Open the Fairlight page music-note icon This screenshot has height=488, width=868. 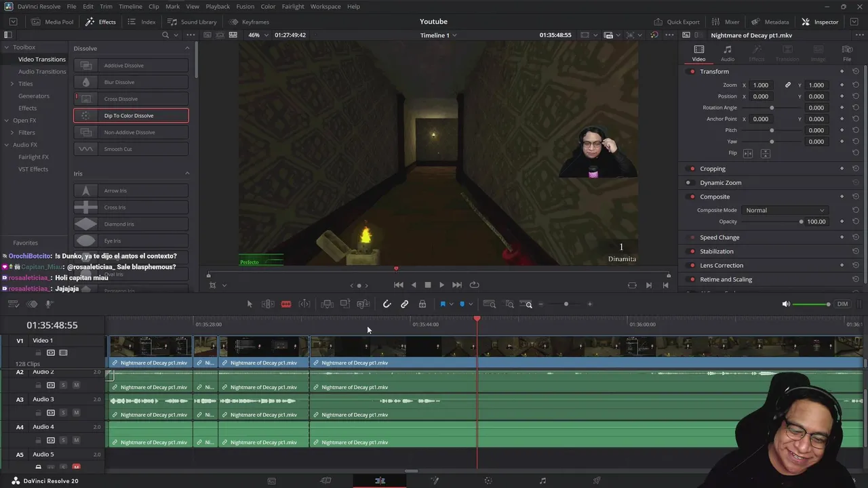pos(542,481)
